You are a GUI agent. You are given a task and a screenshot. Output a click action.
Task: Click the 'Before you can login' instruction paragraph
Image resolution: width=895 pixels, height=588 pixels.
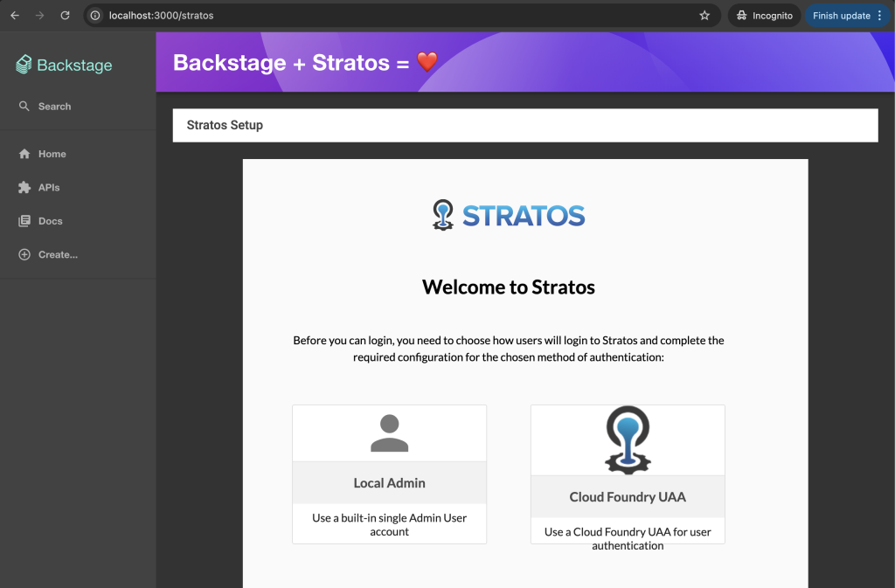tap(509, 349)
